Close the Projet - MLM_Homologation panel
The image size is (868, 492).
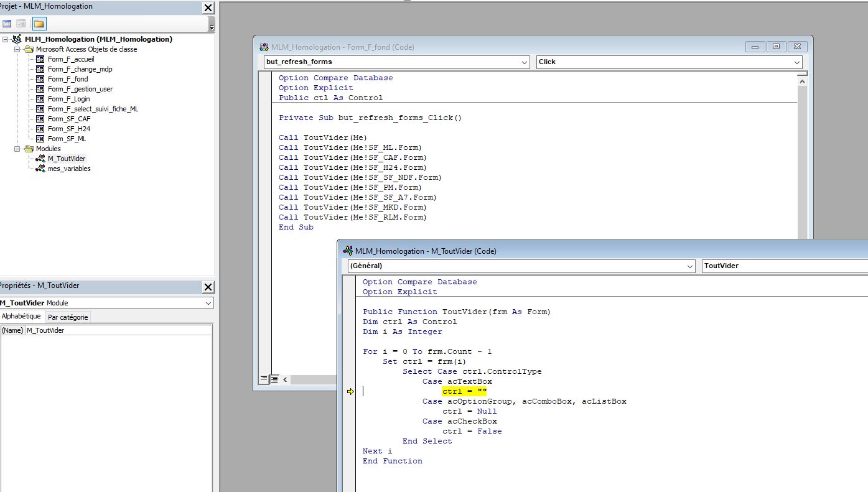pyautogui.click(x=208, y=7)
